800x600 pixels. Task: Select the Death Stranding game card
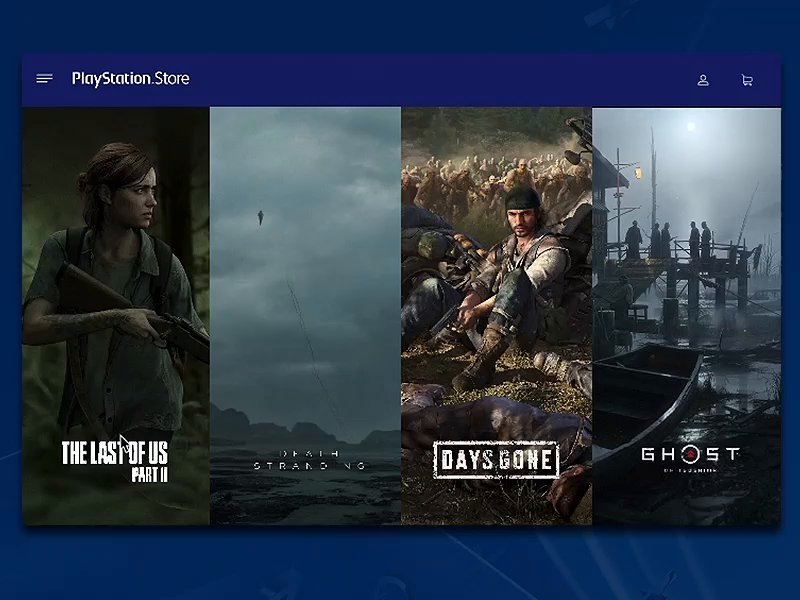[x=305, y=316]
